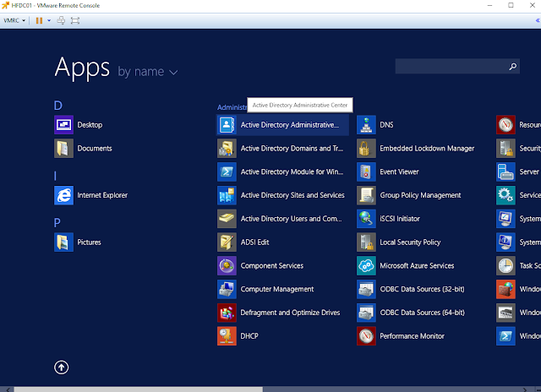Open Active Directory Administrative Center icon

pos(227,125)
